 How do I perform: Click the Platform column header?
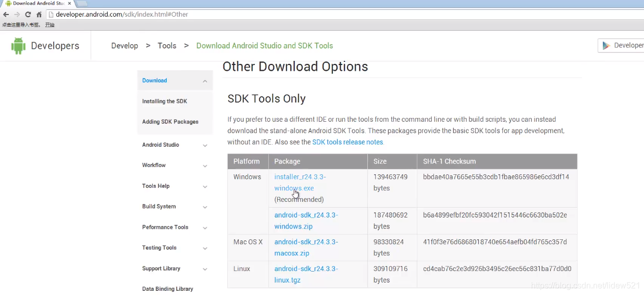tap(248, 161)
